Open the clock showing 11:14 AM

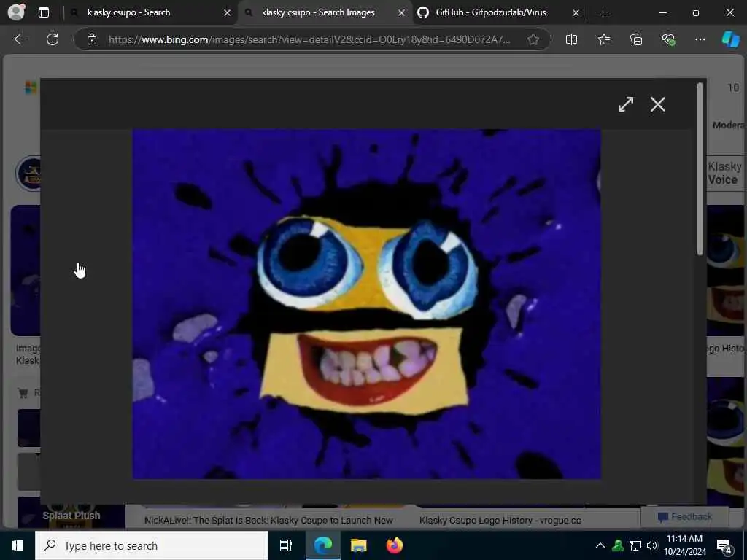tap(684, 545)
